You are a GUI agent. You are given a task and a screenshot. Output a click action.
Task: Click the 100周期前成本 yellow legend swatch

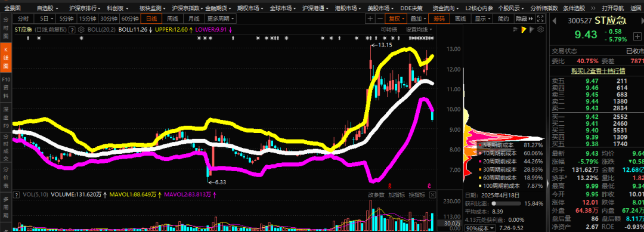click(479, 186)
